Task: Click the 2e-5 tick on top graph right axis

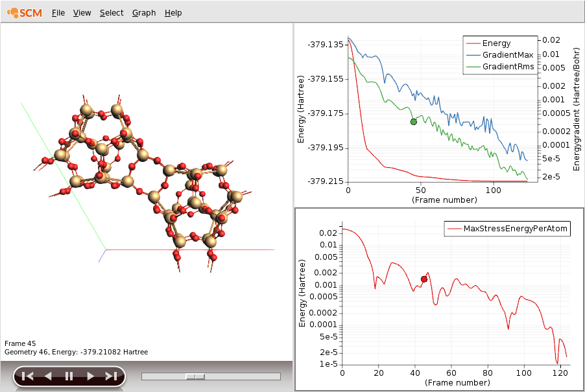Action: pos(551,177)
